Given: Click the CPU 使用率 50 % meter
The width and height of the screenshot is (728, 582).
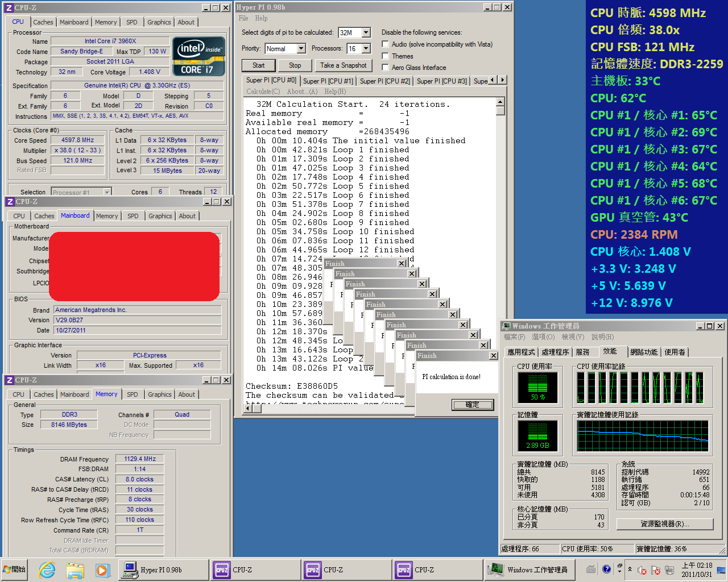Looking at the screenshot, I should pos(538,387).
